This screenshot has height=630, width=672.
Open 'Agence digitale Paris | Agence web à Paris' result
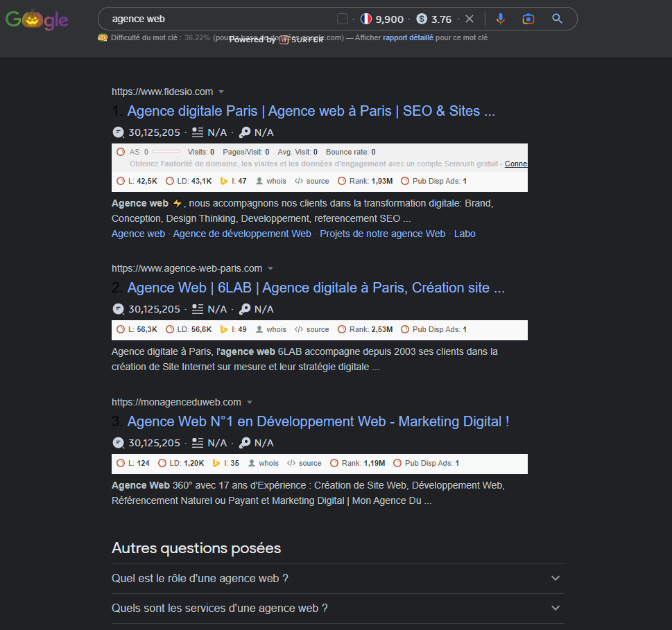pyautogui.click(x=311, y=111)
